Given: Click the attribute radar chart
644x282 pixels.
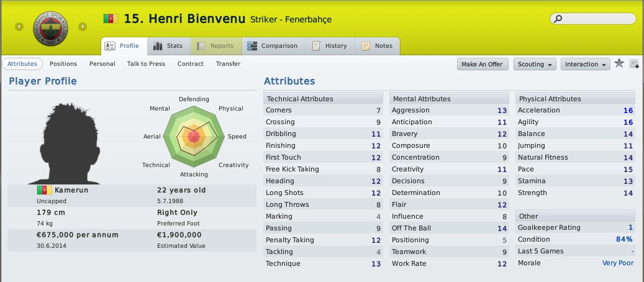Looking at the screenshot, I should coord(193,137).
